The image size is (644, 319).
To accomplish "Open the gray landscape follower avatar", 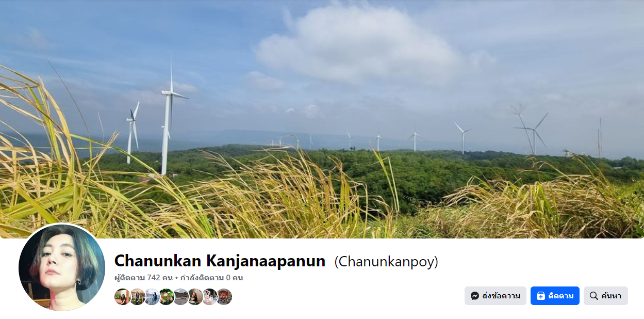I will (x=181, y=297).
